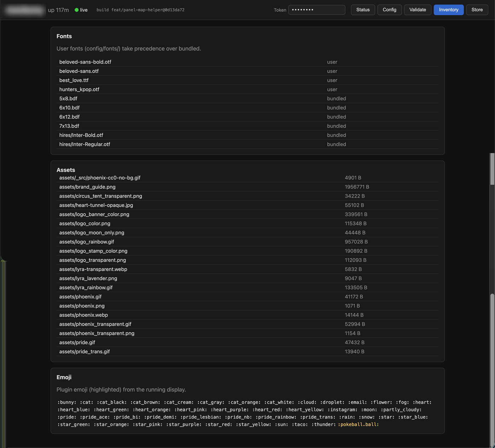Image resolution: width=495 pixels, height=448 pixels.
Task: Select assets/logo_transparent.png entry
Action: (x=248, y=260)
